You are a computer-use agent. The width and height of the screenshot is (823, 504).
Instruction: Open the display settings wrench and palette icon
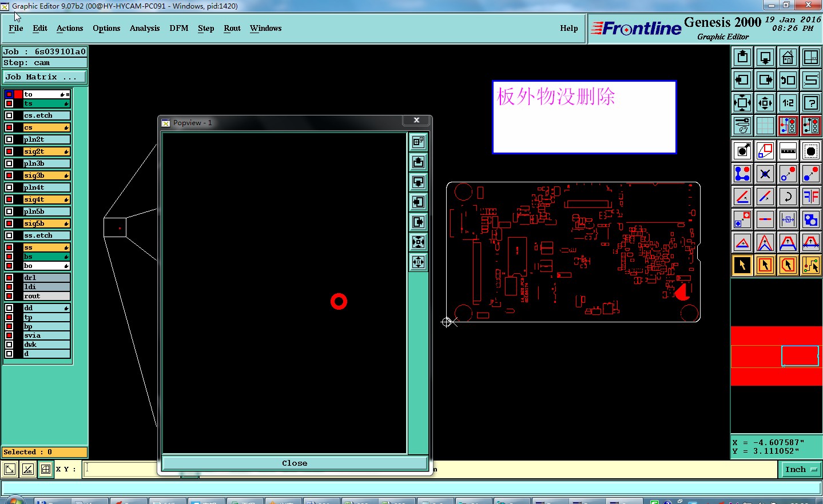[x=742, y=126]
